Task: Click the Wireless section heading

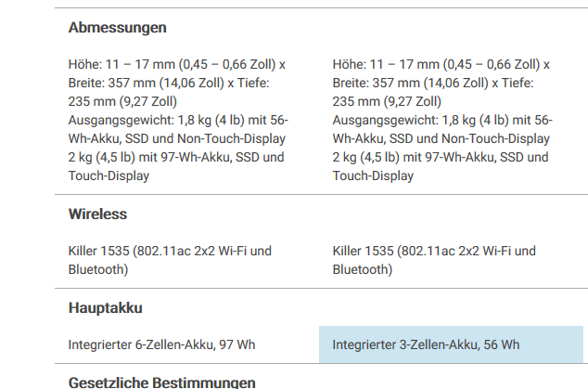Action: [98, 214]
